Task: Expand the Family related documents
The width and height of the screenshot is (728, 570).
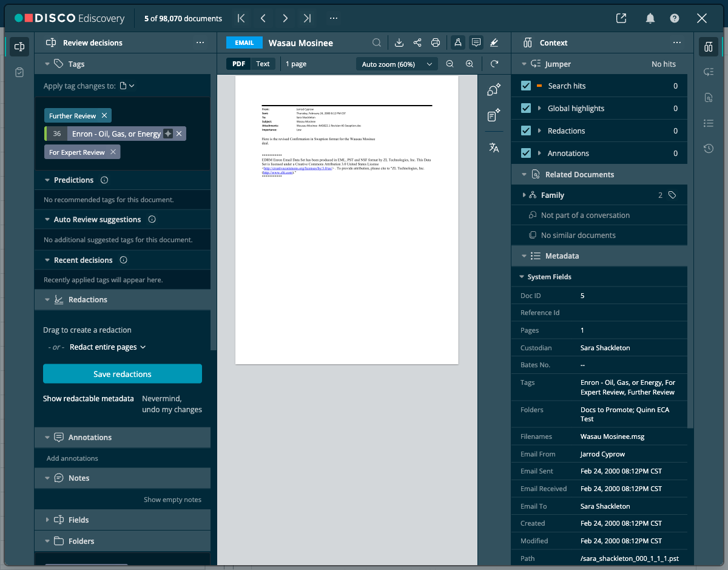Action: click(x=524, y=195)
